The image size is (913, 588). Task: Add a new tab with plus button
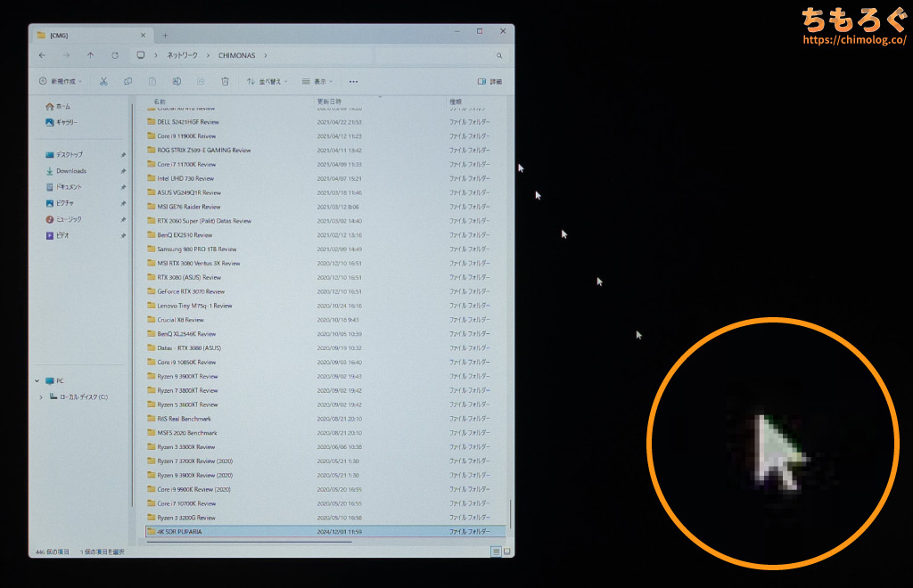click(x=165, y=35)
